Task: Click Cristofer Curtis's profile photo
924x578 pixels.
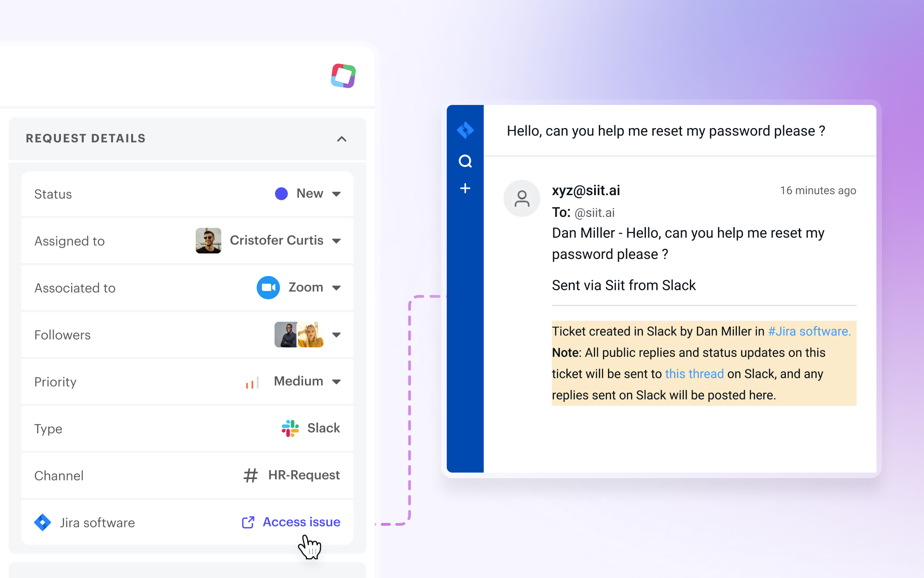Action: (x=208, y=240)
